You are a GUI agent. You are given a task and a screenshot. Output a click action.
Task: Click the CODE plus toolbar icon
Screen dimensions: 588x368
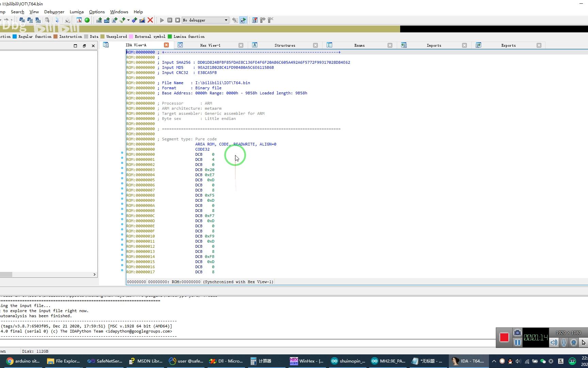pos(99,20)
